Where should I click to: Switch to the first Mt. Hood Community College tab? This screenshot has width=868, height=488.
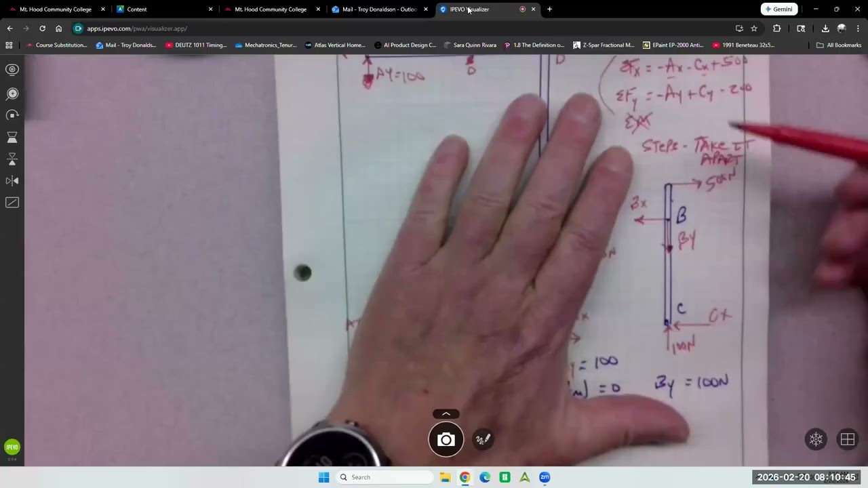[x=56, y=9]
